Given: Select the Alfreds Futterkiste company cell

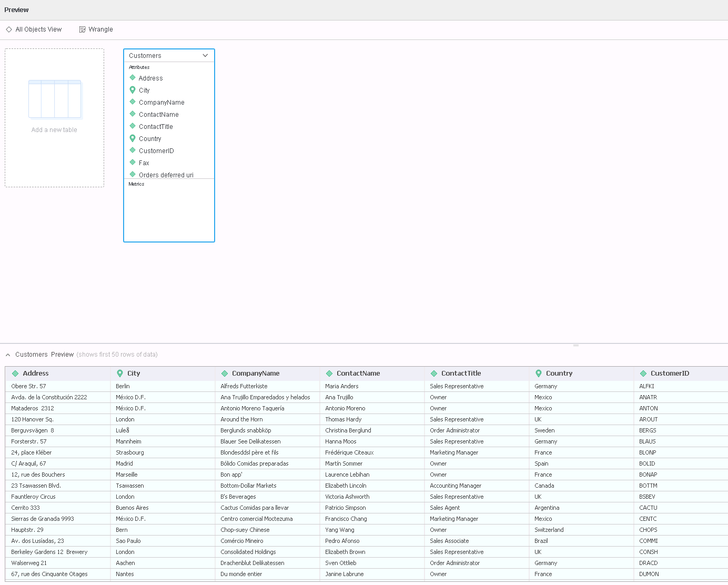Looking at the screenshot, I should [x=244, y=386].
